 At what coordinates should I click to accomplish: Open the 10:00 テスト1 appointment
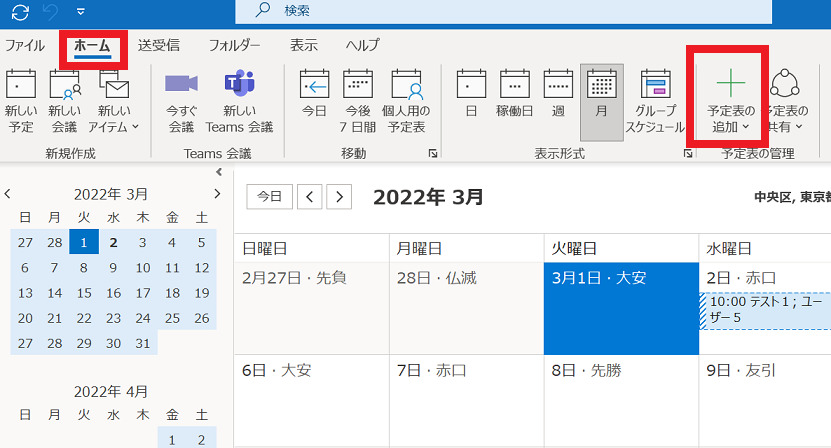[x=766, y=310]
